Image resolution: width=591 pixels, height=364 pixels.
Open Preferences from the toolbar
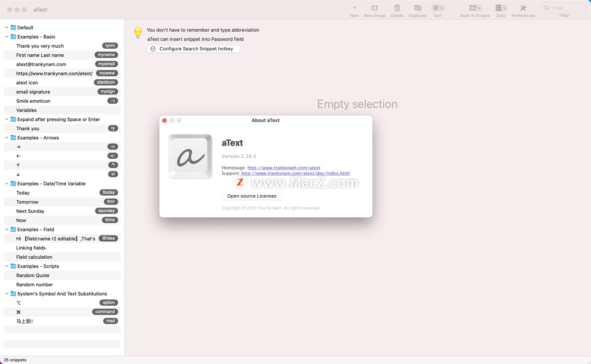click(x=523, y=8)
